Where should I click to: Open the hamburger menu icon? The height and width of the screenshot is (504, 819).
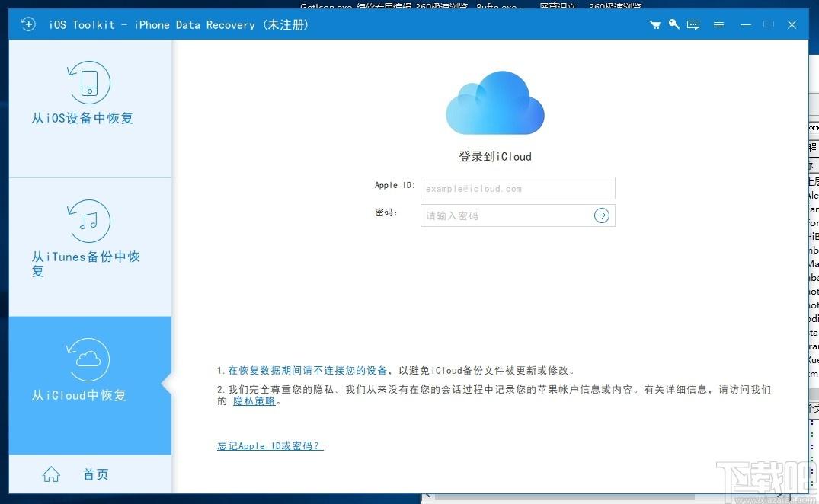(x=718, y=24)
